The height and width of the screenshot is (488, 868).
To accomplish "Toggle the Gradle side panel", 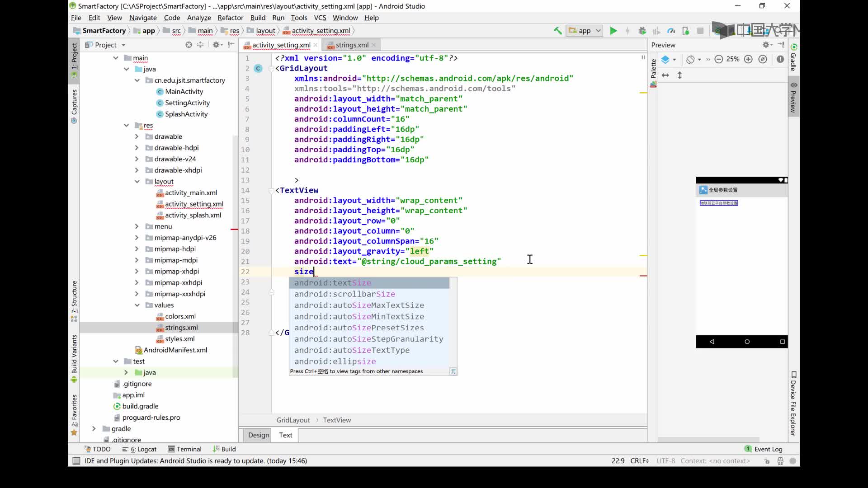I will (793, 57).
